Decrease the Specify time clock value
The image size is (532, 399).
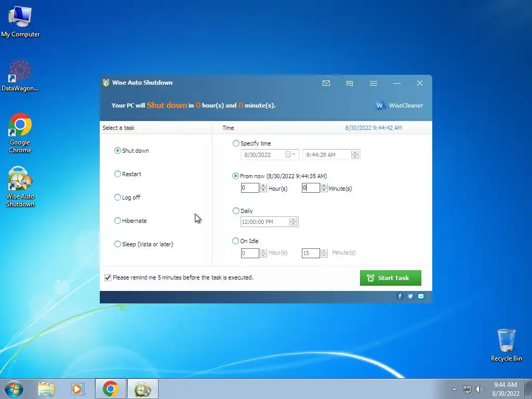coord(355,157)
